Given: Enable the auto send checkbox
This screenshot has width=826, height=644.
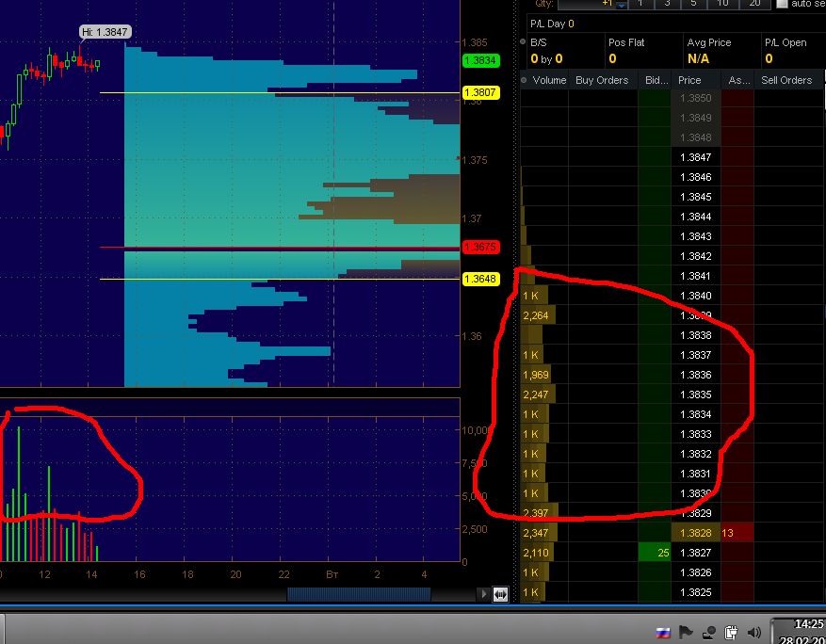Looking at the screenshot, I should pos(783,4).
